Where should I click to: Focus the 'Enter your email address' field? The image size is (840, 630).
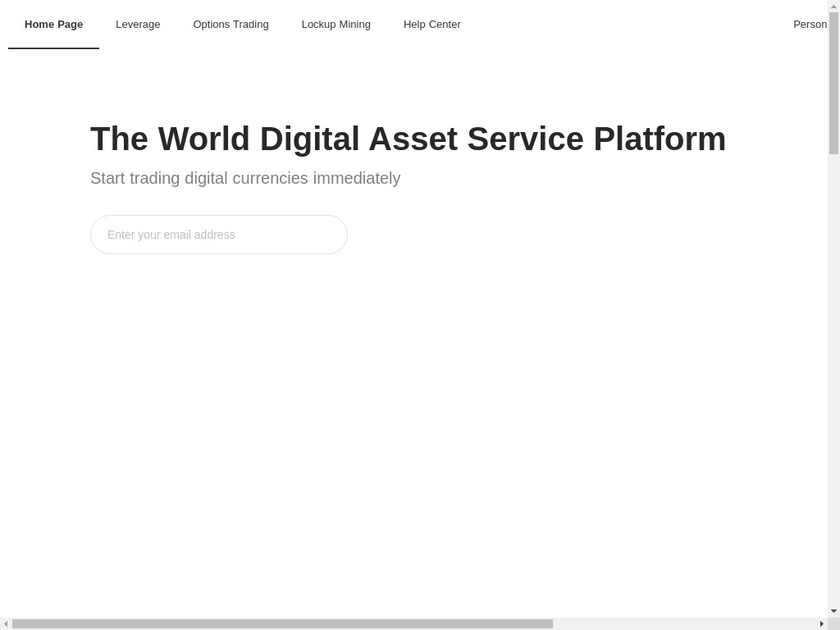click(x=218, y=235)
